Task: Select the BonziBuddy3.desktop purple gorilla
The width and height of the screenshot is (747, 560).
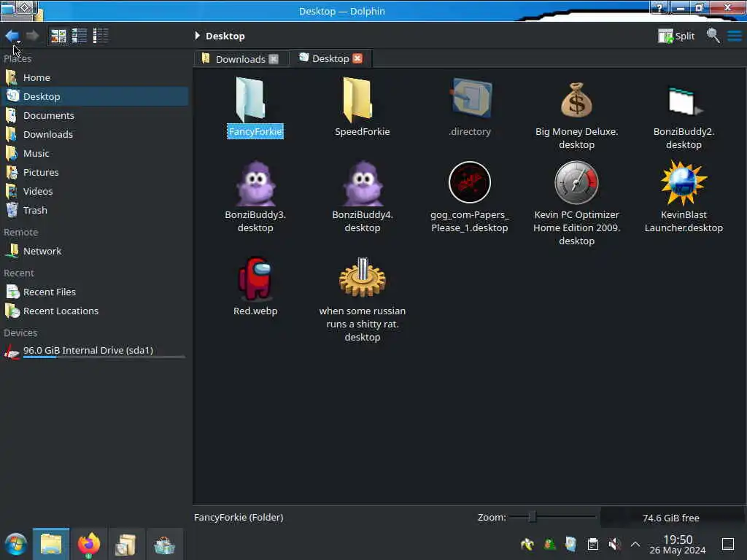Action: [255, 183]
